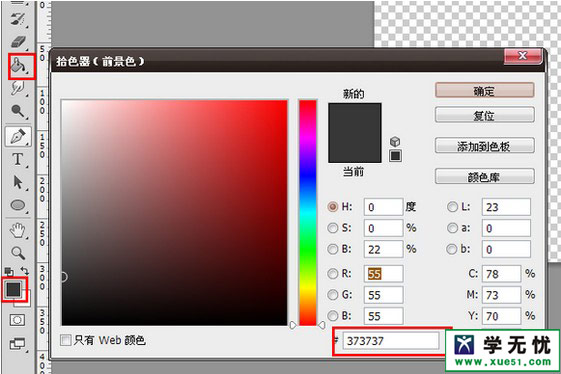Click the small web-safe color swatch
Viewport: 561px width, 374px height.
click(395, 156)
